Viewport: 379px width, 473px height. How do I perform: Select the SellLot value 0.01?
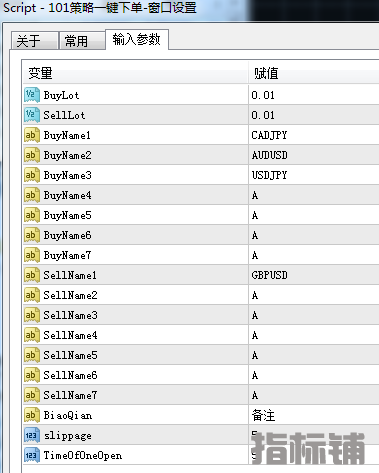click(x=263, y=115)
